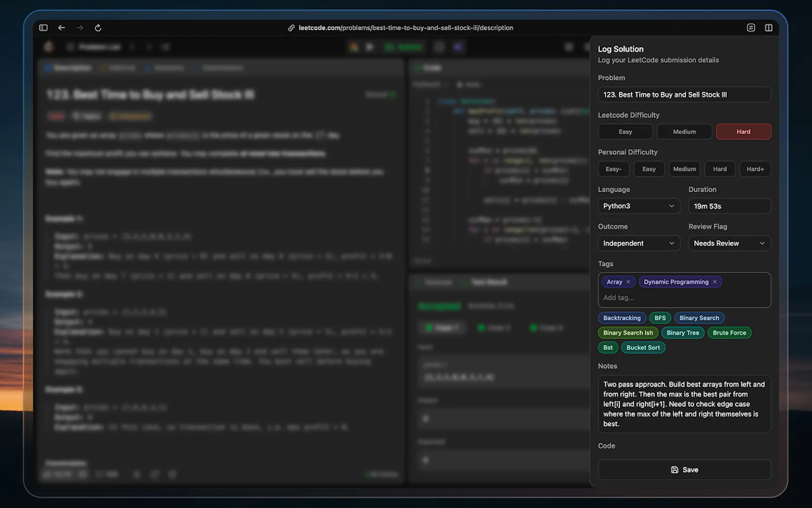Toggle the browser sidebar icon
Image resolution: width=812 pixels, height=508 pixels.
click(x=44, y=28)
